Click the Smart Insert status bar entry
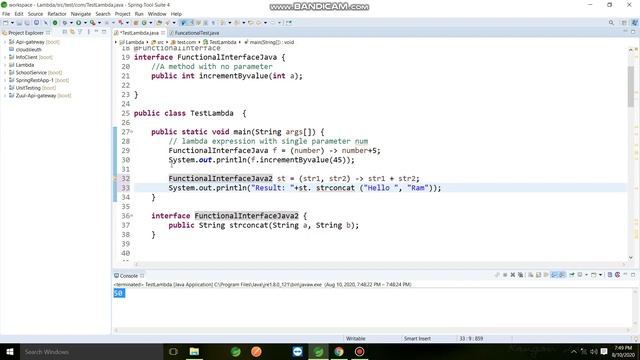This screenshot has height=360, width=640. pos(417,338)
